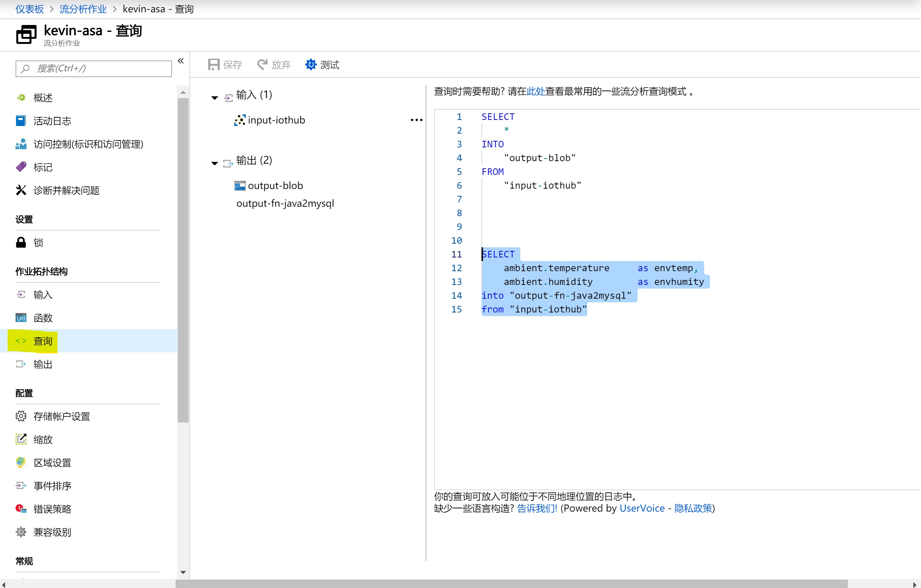Click the Test (测试) gear icon
Image resolution: width=921 pixels, height=588 pixels.
311,64
